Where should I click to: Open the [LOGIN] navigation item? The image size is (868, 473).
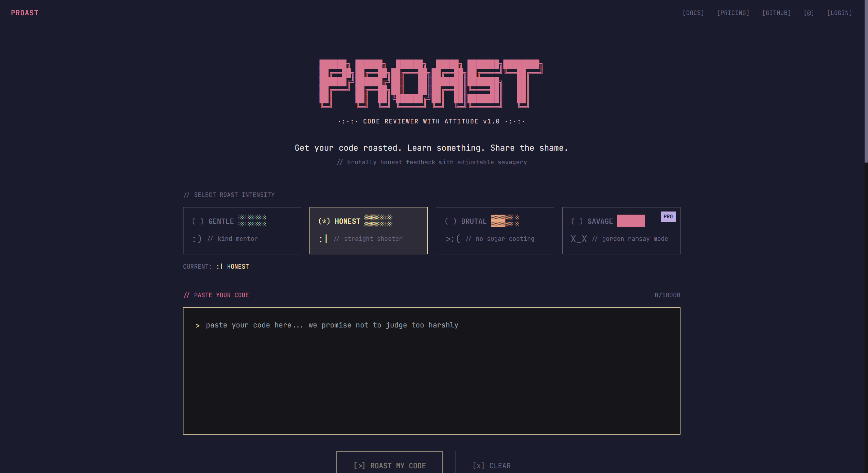(839, 13)
